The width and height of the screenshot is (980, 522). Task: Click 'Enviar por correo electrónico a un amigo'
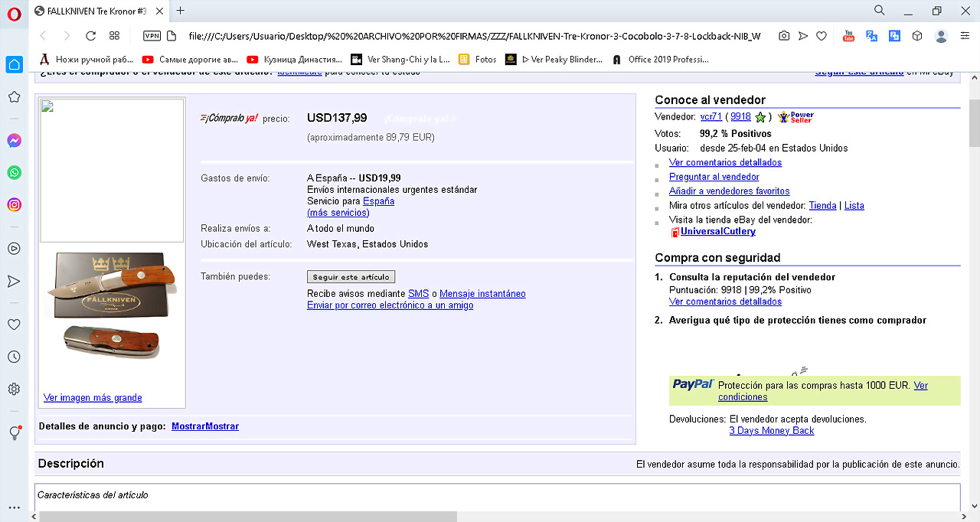390,305
